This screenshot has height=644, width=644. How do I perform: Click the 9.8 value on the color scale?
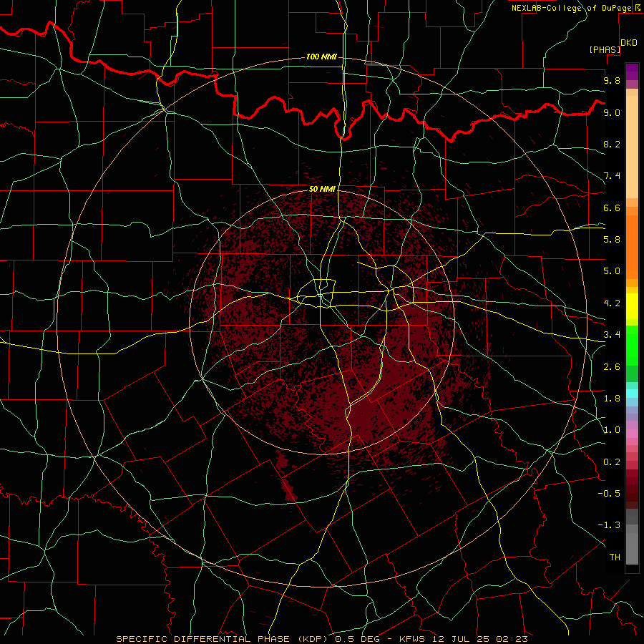pyautogui.click(x=612, y=80)
